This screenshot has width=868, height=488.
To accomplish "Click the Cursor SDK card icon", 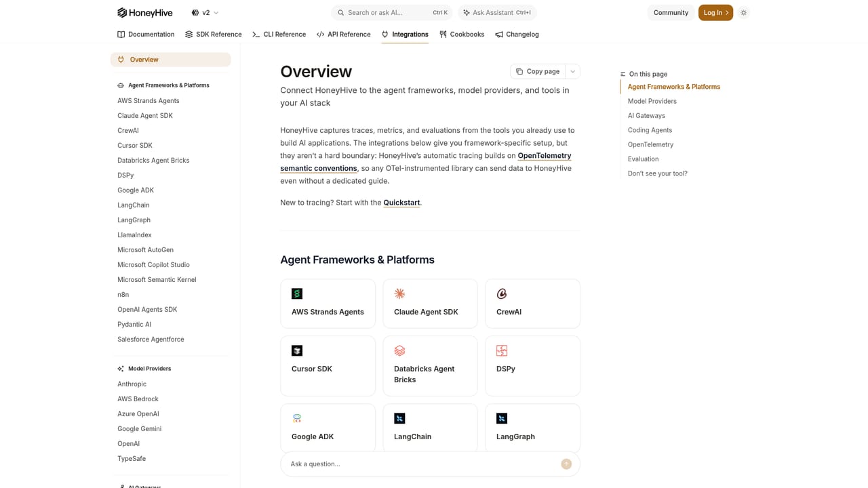I will point(296,350).
